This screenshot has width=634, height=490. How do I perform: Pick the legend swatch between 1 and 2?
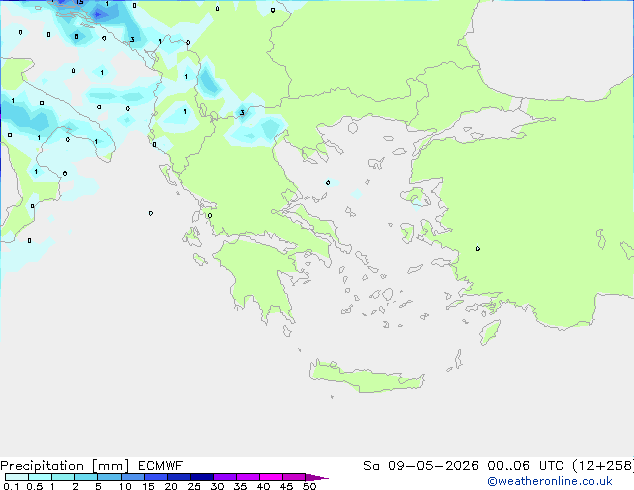pos(63,477)
